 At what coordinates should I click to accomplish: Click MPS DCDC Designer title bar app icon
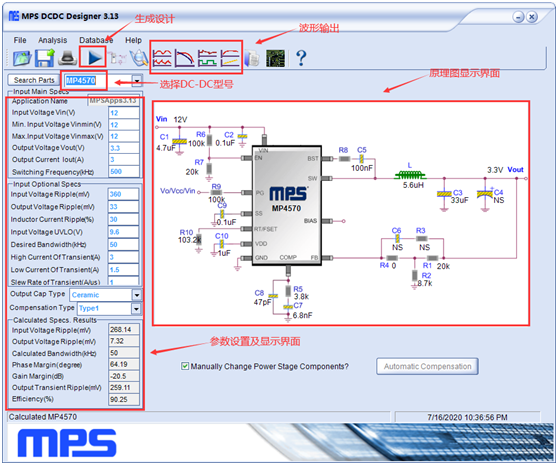14,16
